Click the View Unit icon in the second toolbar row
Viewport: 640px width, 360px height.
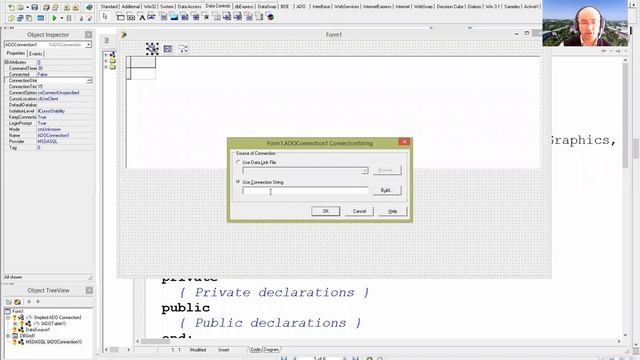coord(11,18)
